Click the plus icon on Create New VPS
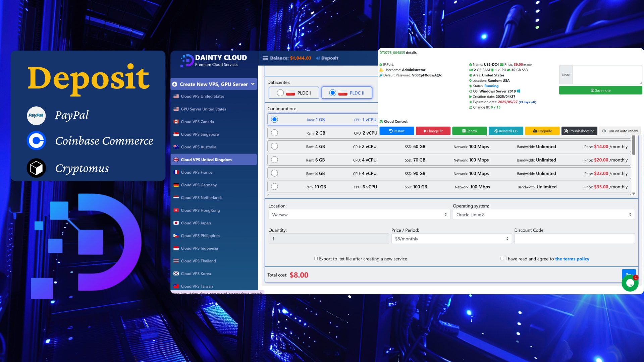644x362 pixels. pyautogui.click(x=175, y=84)
